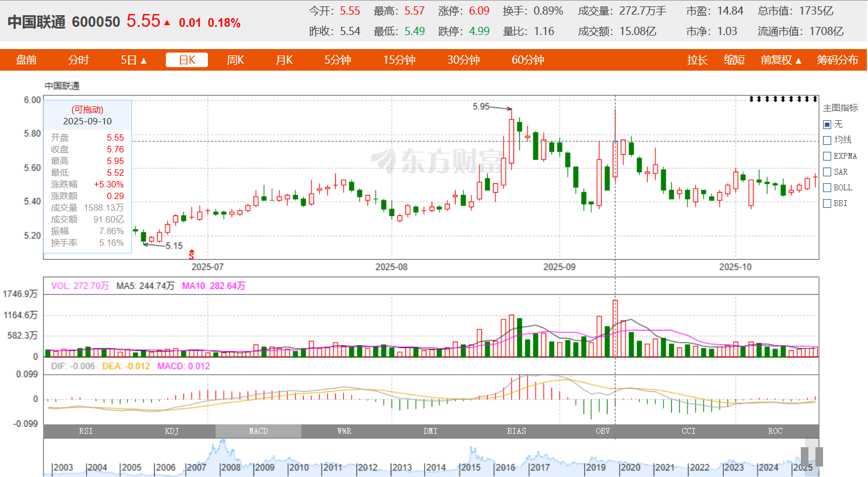
Task: Click the 2015 peak on the history timeline
Action: (472, 452)
